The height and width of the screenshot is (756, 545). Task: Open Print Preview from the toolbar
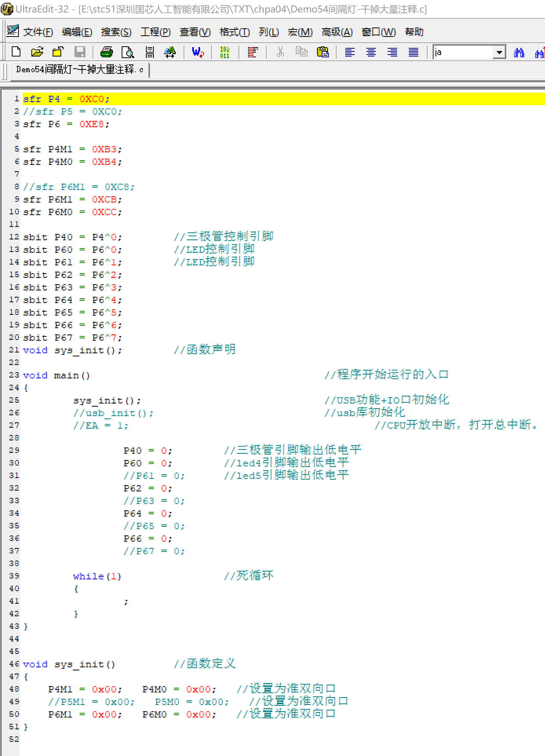click(128, 52)
